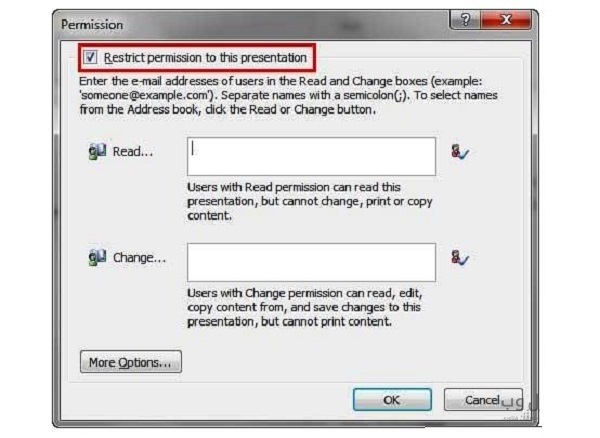Check names icon next to Change box

pos(460,257)
